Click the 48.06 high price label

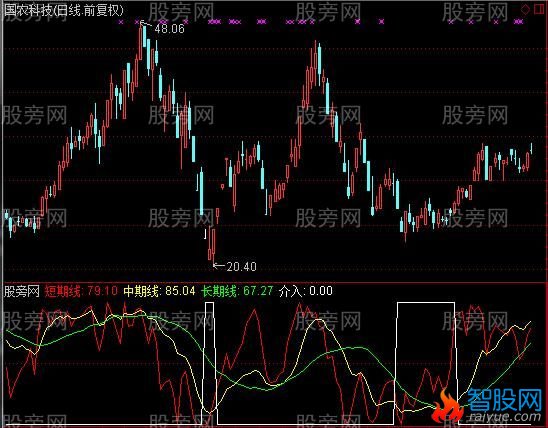tap(169, 29)
